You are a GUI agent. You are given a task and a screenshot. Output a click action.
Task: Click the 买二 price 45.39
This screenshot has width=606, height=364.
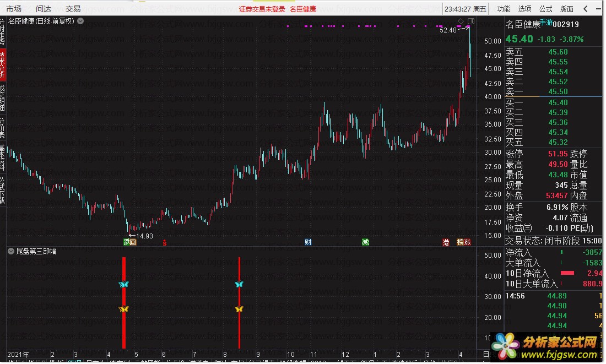558,112
